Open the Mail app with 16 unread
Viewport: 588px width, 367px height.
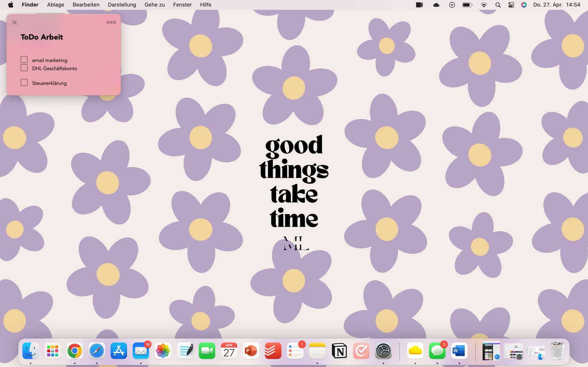(141, 351)
